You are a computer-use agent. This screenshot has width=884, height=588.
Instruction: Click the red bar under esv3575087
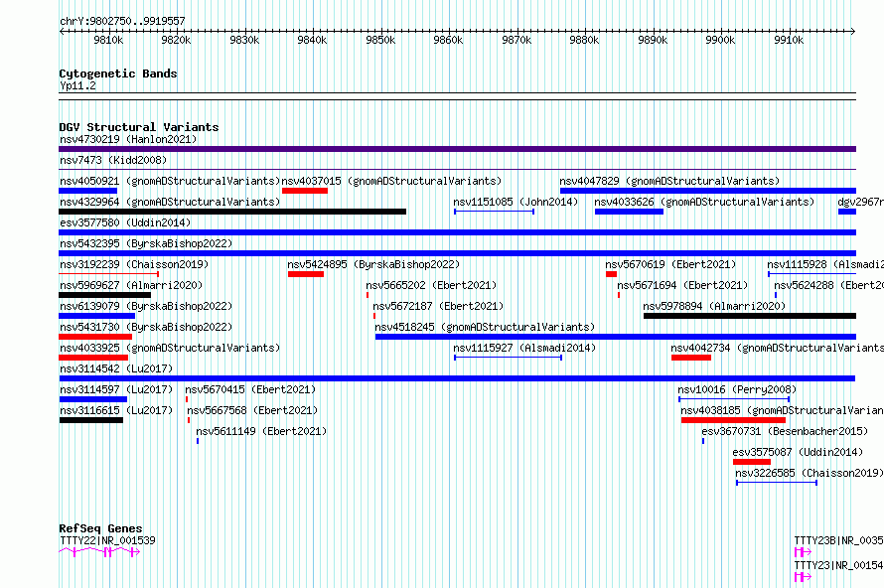point(752,462)
